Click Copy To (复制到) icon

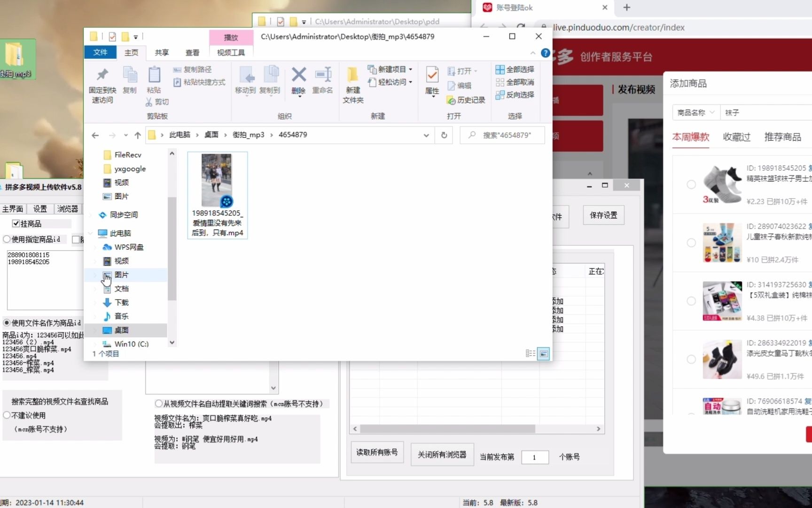270,75
